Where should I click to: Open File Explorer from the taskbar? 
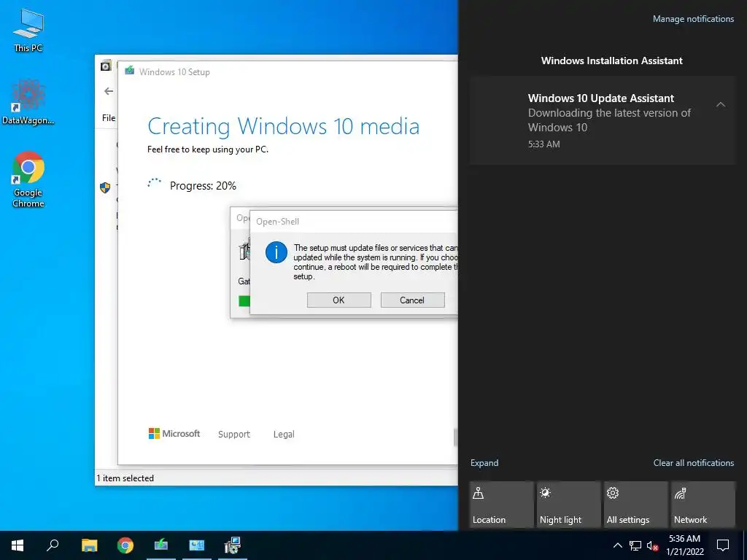89,545
